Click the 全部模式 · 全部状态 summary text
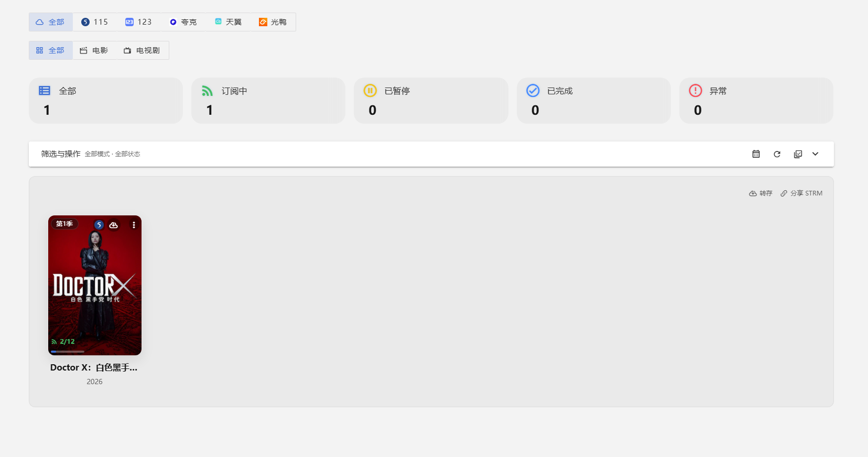 click(x=113, y=154)
